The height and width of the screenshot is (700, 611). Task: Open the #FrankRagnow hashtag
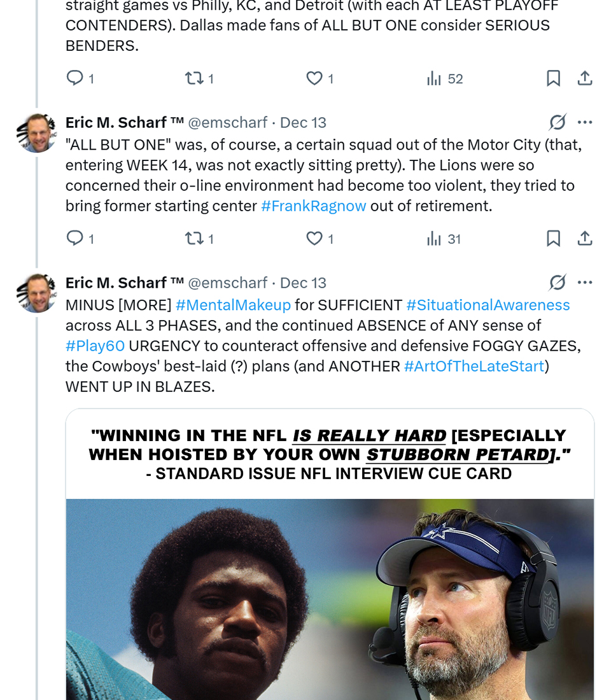tap(314, 206)
